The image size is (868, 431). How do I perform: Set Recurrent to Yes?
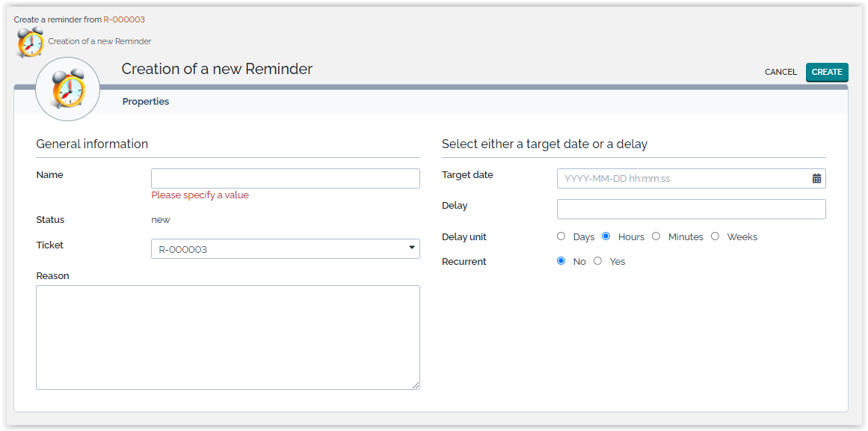(598, 261)
